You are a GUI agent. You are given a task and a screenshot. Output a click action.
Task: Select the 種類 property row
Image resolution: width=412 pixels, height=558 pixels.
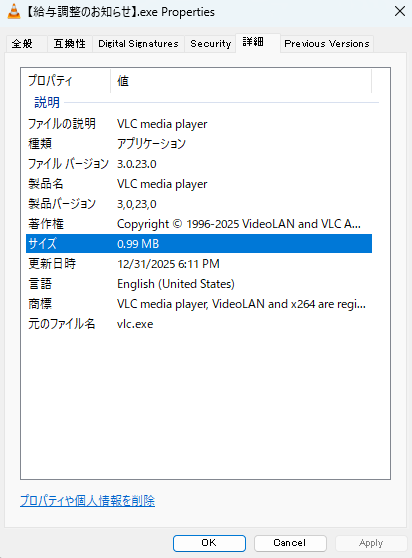199,144
